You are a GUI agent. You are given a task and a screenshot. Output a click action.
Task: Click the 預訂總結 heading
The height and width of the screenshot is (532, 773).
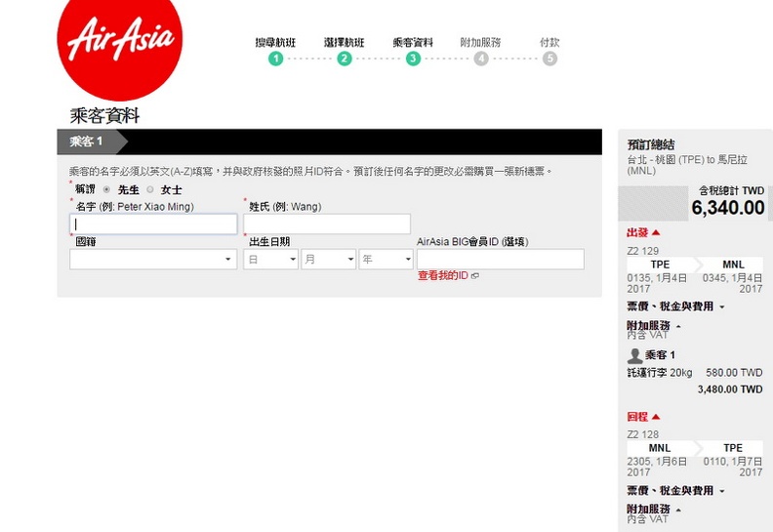point(651,144)
